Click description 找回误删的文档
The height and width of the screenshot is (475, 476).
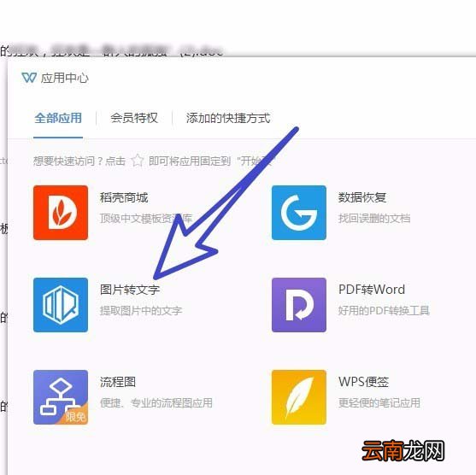pos(374,218)
